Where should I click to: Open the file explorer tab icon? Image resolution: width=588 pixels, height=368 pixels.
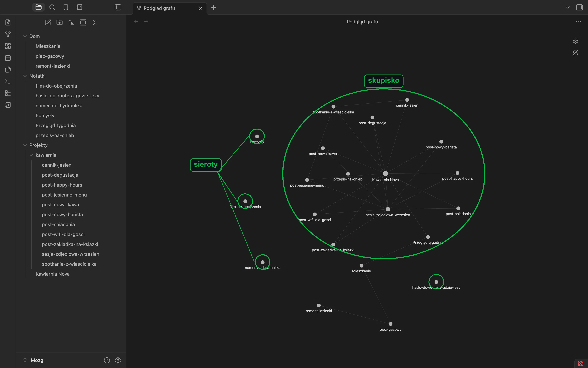[x=38, y=7]
